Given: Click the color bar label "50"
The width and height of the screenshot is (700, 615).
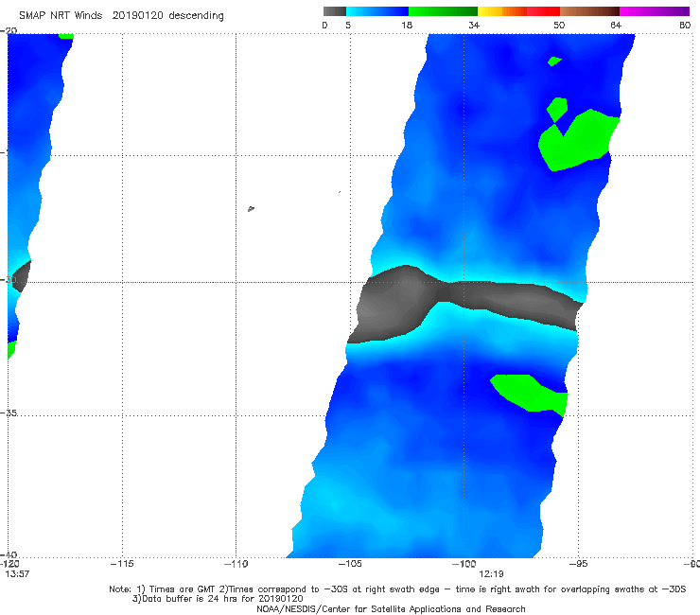Looking at the screenshot, I should 559,25.
